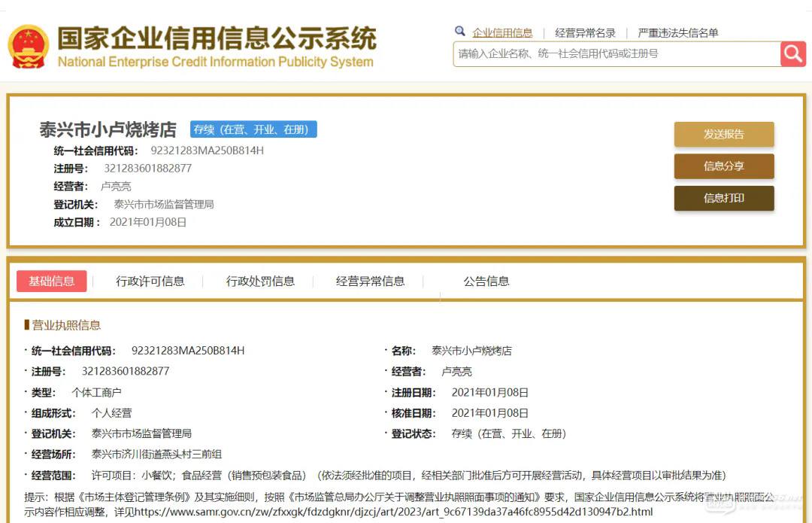Open the 公告信息 tab
This screenshot has width=812, height=523.
click(486, 281)
